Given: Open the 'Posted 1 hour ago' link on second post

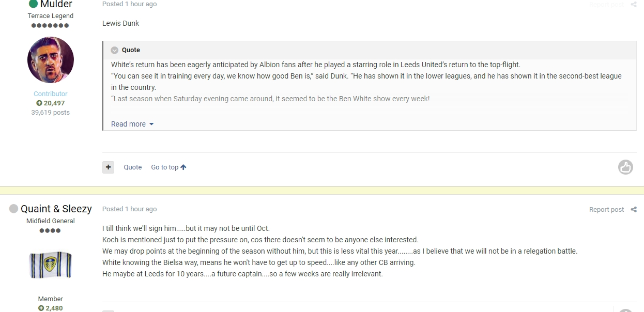Looking at the screenshot, I should click(x=129, y=209).
